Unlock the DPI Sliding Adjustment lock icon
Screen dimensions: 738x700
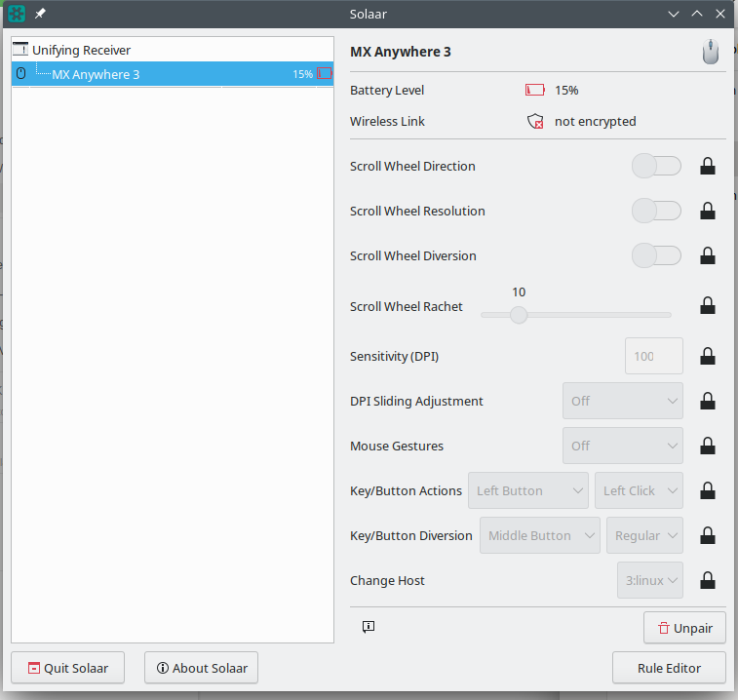pos(708,401)
